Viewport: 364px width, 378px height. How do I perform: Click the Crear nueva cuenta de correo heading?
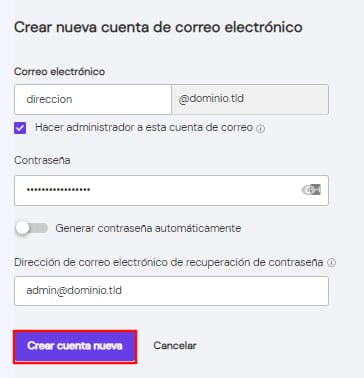click(x=158, y=27)
